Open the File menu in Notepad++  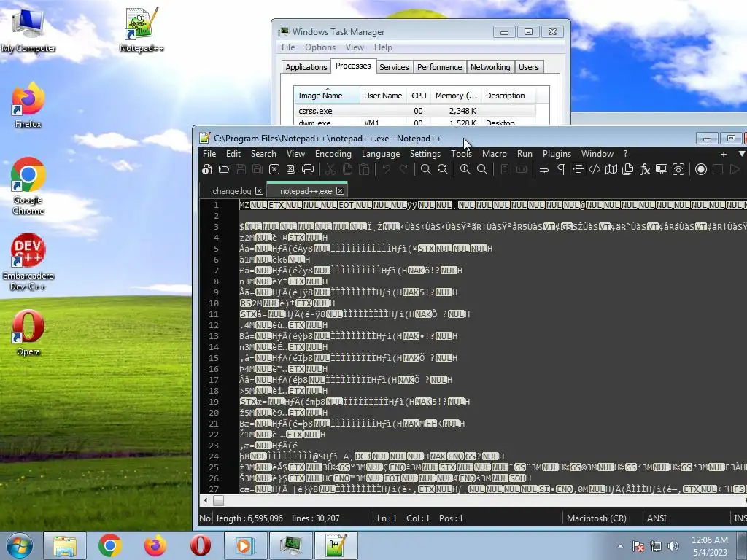coord(209,154)
